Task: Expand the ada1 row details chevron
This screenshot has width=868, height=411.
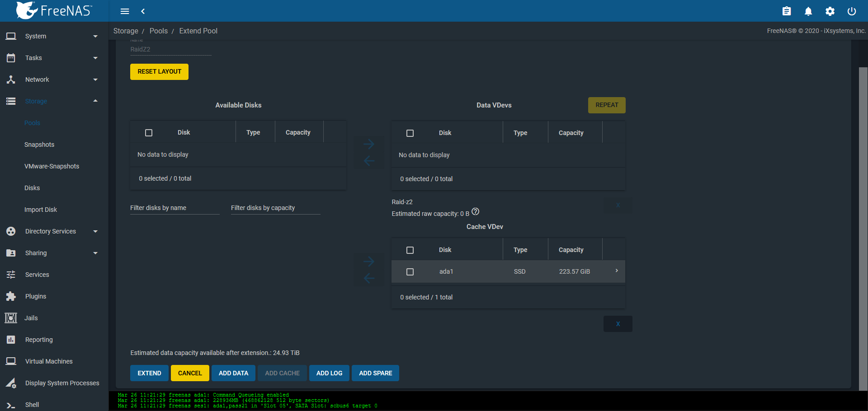Action: pyautogui.click(x=617, y=271)
